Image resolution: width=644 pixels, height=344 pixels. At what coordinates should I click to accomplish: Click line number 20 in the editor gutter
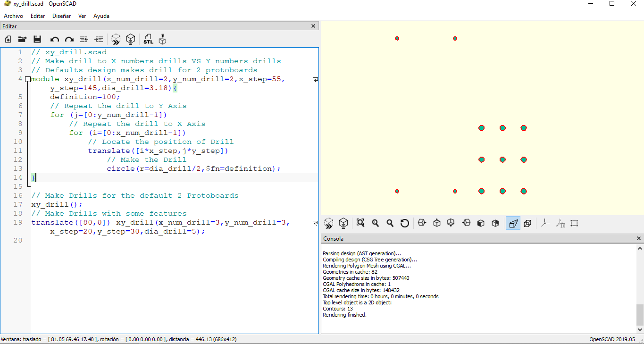click(x=18, y=240)
